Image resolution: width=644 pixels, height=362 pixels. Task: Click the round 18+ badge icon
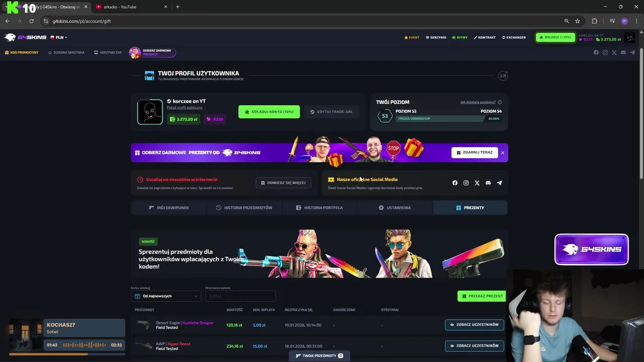click(x=503, y=75)
